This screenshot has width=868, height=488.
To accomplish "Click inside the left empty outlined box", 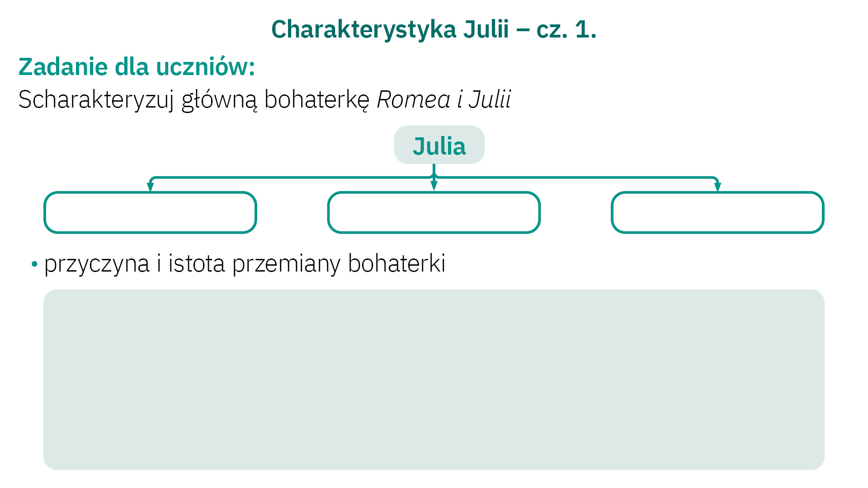I will coord(150,213).
